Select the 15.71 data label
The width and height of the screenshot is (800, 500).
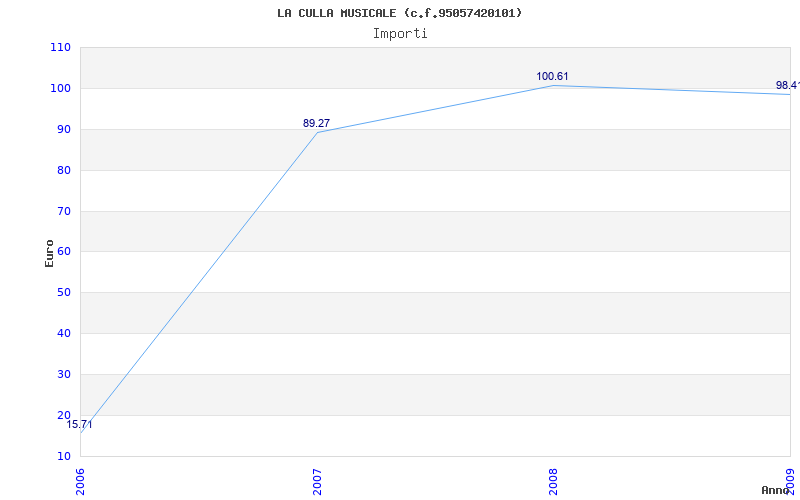pyautogui.click(x=80, y=425)
